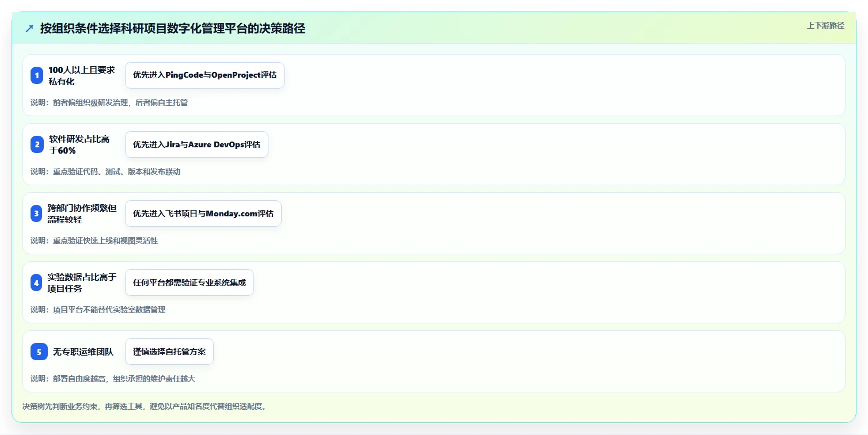Image resolution: width=868 pixels, height=435 pixels.
Task: Click the condition 无专职运维团队
Action: (84, 352)
